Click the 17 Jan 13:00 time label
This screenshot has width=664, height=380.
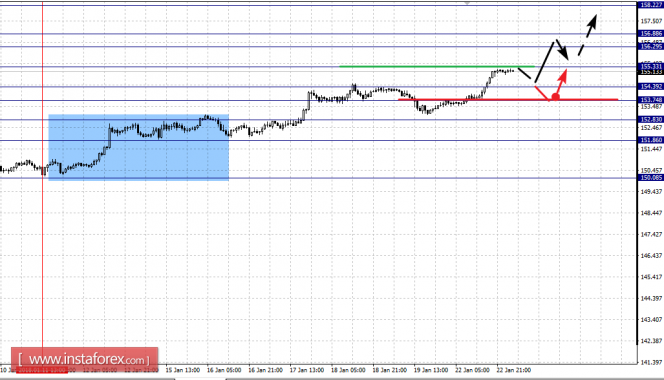pyautogui.click(x=307, y=370)
